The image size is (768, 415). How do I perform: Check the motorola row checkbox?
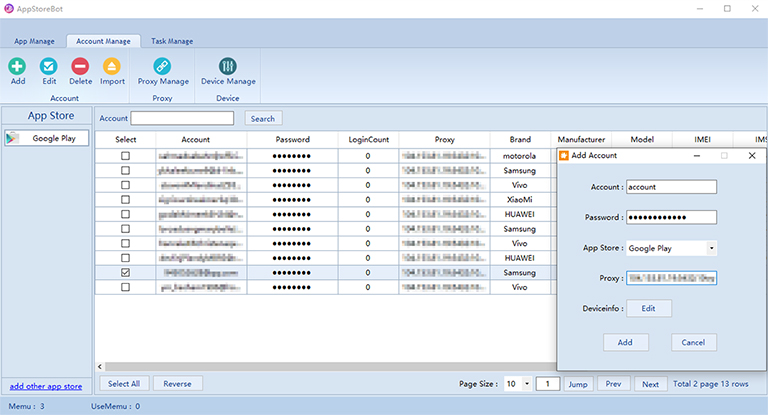tap(125, 156)
